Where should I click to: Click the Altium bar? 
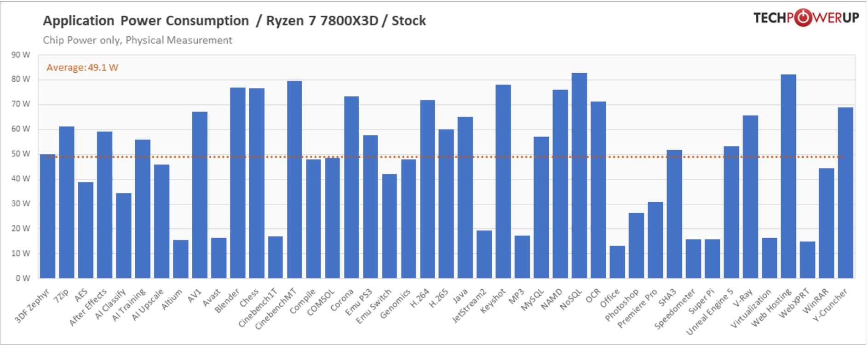point(181,259)
